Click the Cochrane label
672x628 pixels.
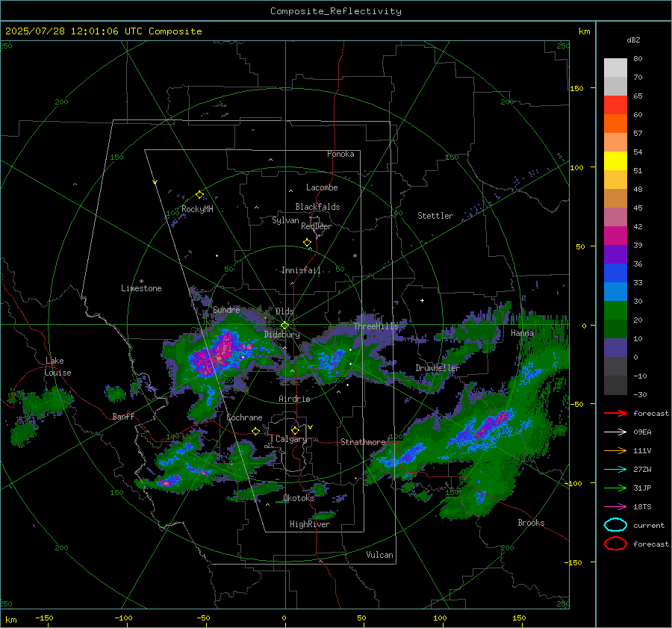244,417
